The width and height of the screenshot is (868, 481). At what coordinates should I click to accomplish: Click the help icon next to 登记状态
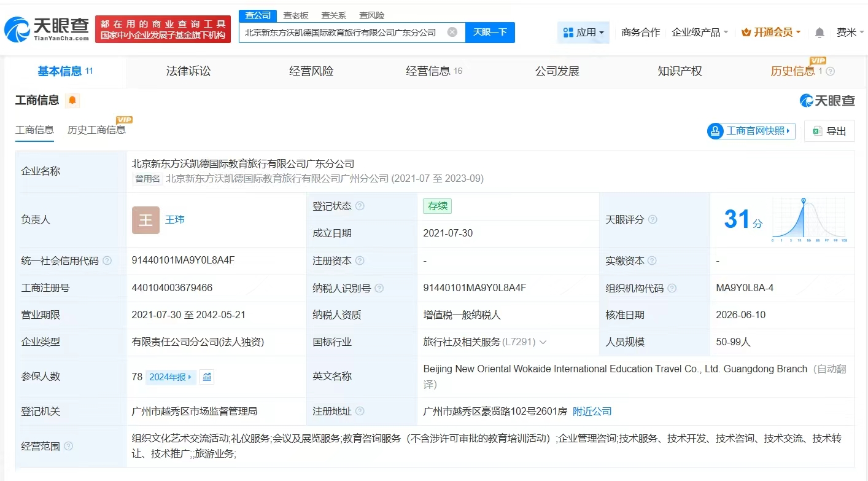[x=360, y=206]
